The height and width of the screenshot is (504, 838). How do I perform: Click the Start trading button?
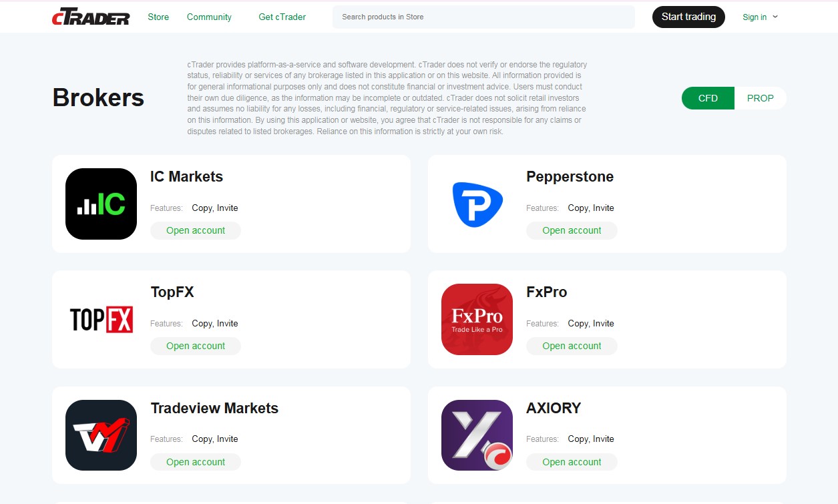(688, 17)
